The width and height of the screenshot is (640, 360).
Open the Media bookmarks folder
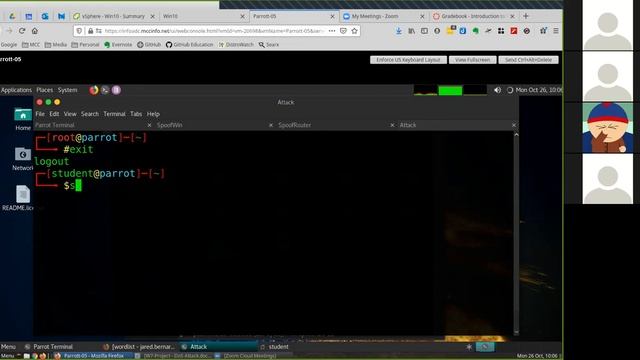tap(56, 44)
